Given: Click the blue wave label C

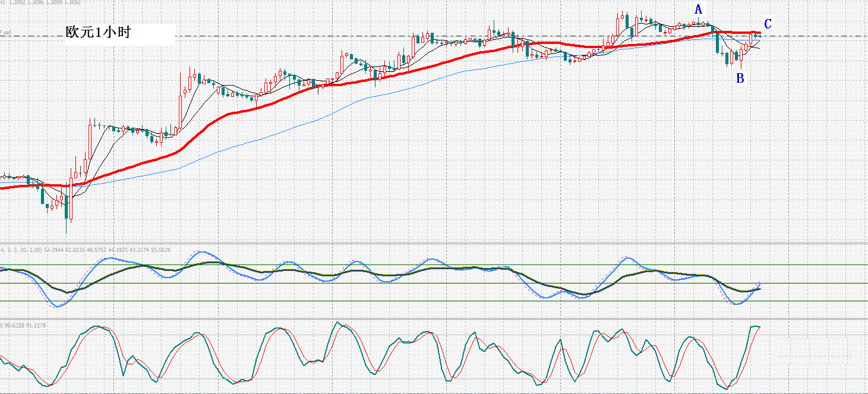Looking at the screenshot, I should point(768,24).
